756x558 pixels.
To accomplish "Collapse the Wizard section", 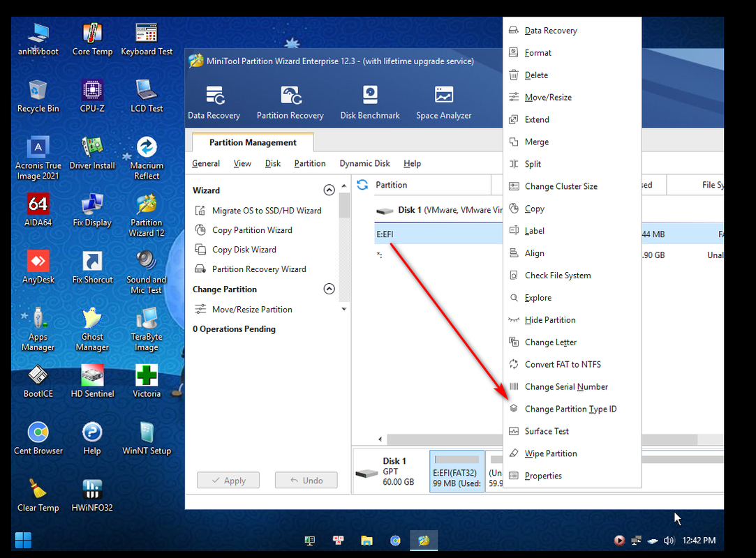I will [x=329, y=190].
